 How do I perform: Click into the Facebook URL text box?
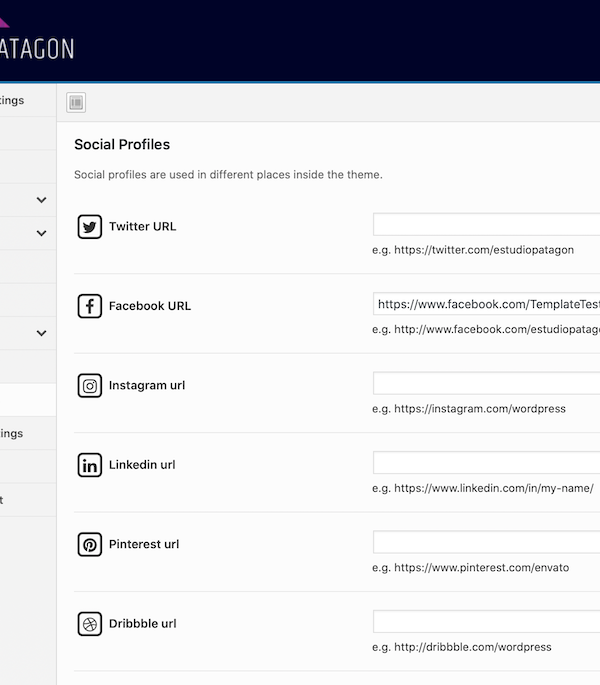[486, 304]
